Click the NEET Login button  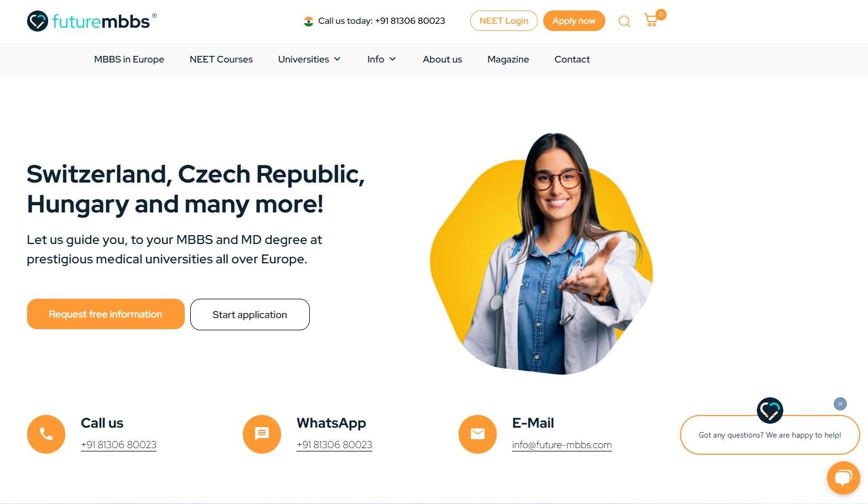click(x=503, y=21)
